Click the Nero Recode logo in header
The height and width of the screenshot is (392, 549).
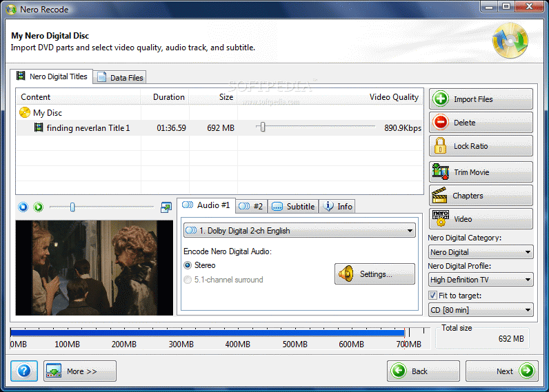click(510, 40)
